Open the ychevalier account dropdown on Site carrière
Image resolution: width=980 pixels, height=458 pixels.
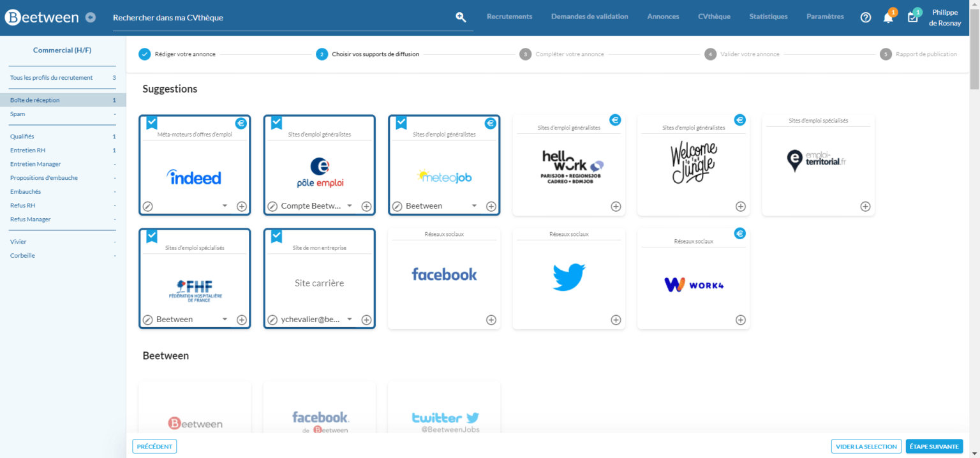pyautogui.click(x=350, y=320)
